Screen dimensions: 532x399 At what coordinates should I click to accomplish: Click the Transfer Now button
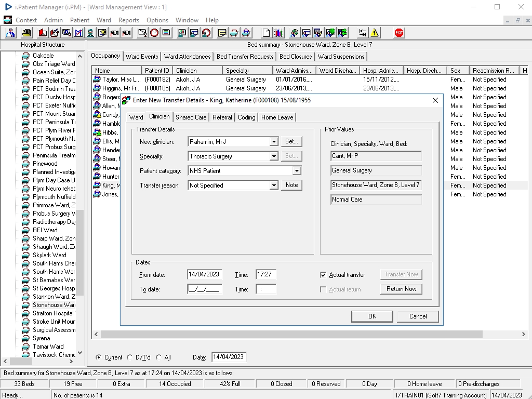click(401, 274)
